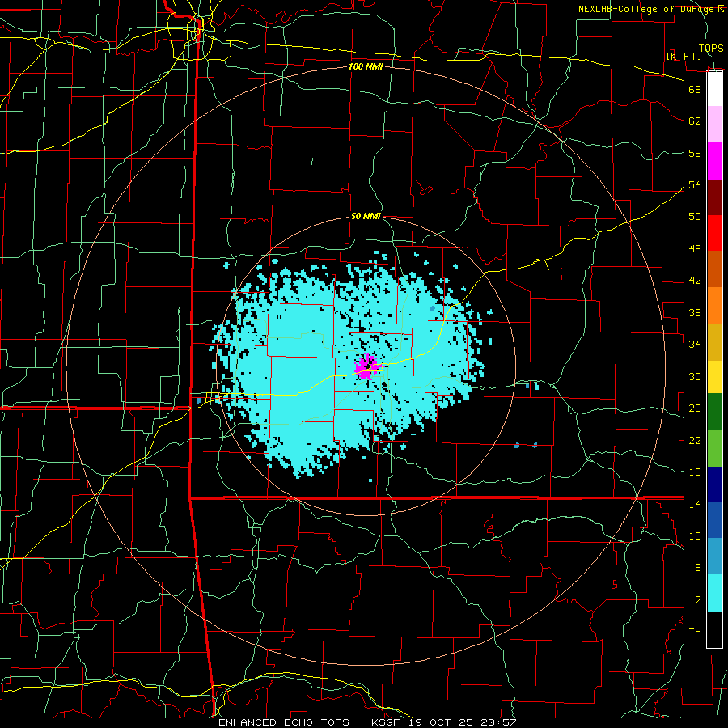Click the white swatch in the tops legend
This screenshot has width=728, height=728.
click(714, 89)
